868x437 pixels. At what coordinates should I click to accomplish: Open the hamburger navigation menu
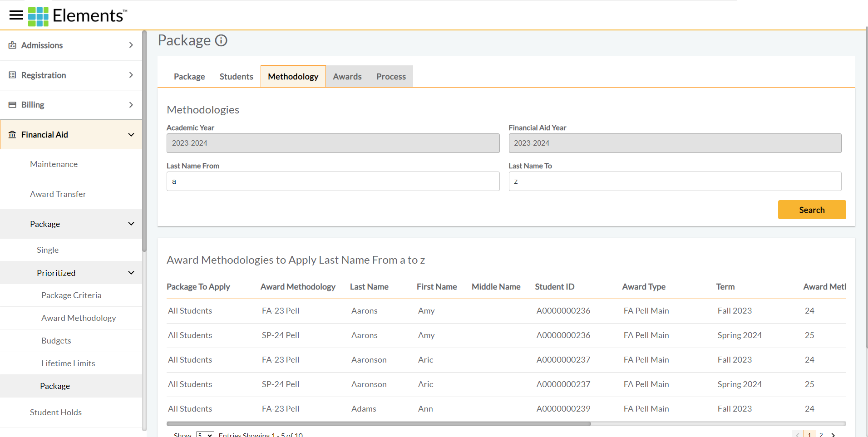16,15
